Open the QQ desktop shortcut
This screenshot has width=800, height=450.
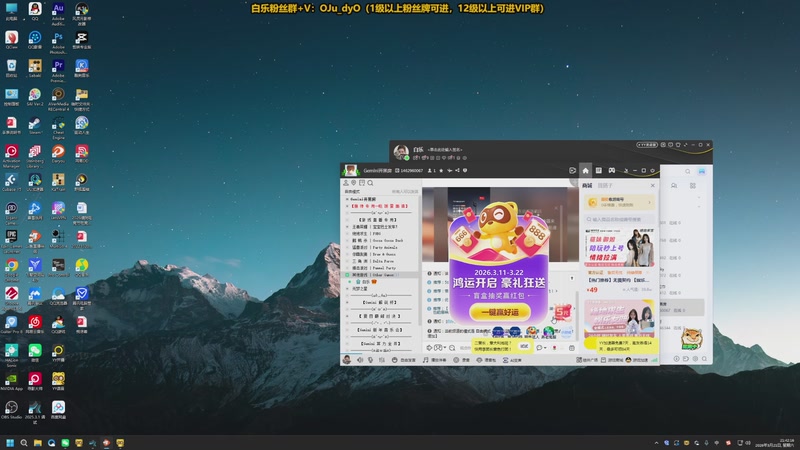click(x=35, y=10)
